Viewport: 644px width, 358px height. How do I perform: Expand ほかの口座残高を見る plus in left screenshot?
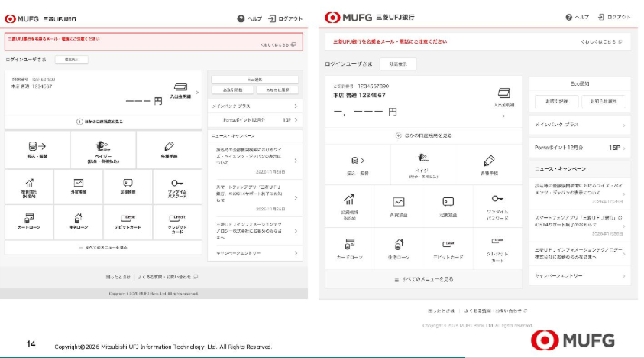[79, 122]
